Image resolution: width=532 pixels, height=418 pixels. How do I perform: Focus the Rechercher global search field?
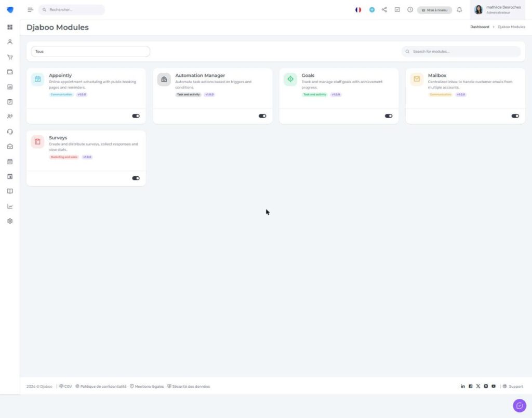point(72,10)
